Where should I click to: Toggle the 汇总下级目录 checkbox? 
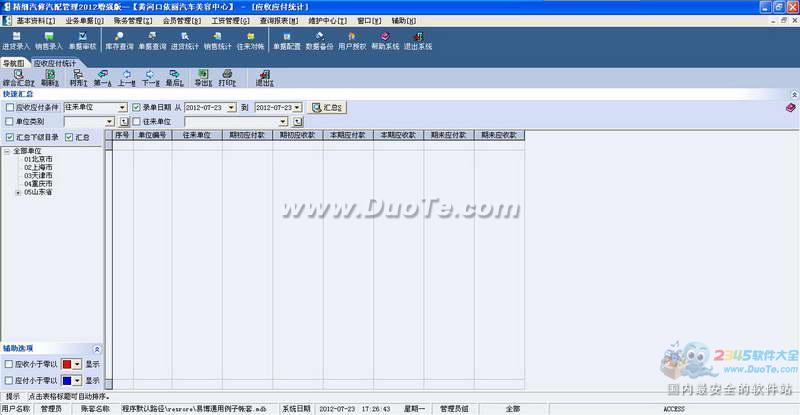pos(9,137)
